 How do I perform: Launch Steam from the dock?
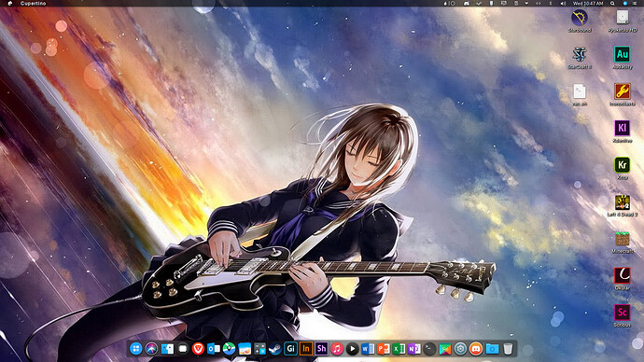point(275,349)
